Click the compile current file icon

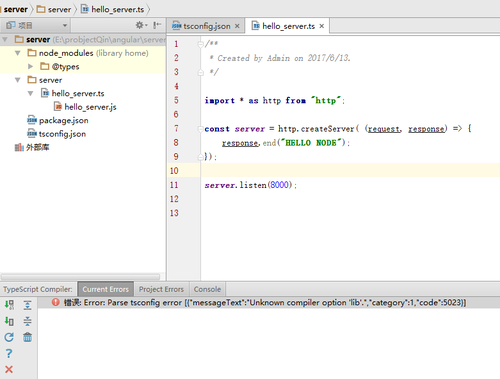9,321
